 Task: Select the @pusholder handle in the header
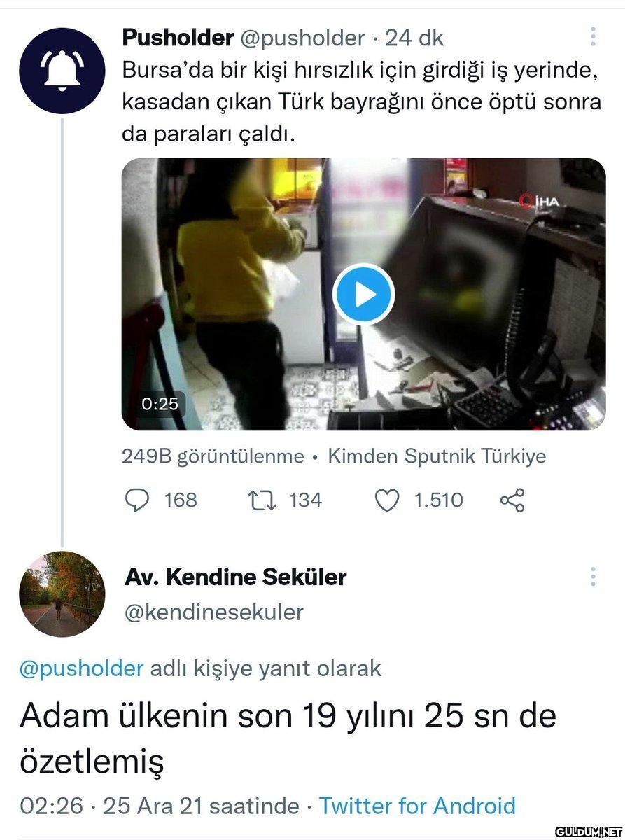pyautogui.click(x=302, y=38)
